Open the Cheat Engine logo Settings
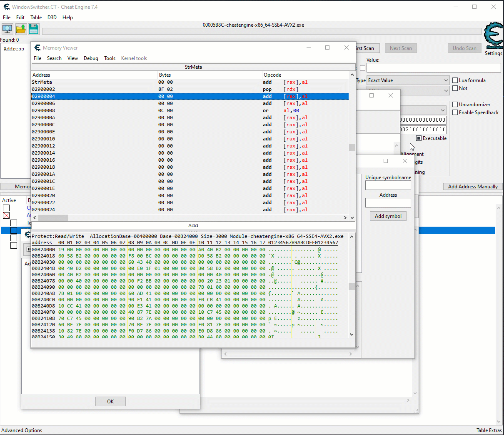The image size is (504, 435). (x=494, y=39)
